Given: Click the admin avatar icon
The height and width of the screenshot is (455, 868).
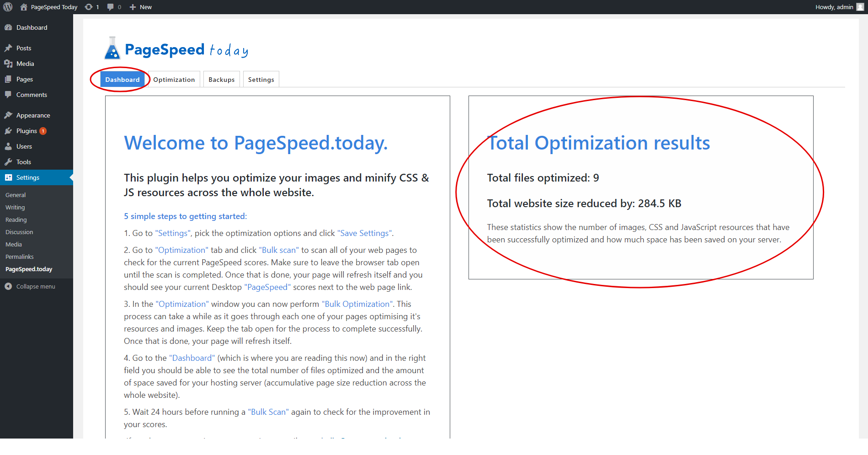Looking at the screenshot, I should coord(860,7).
